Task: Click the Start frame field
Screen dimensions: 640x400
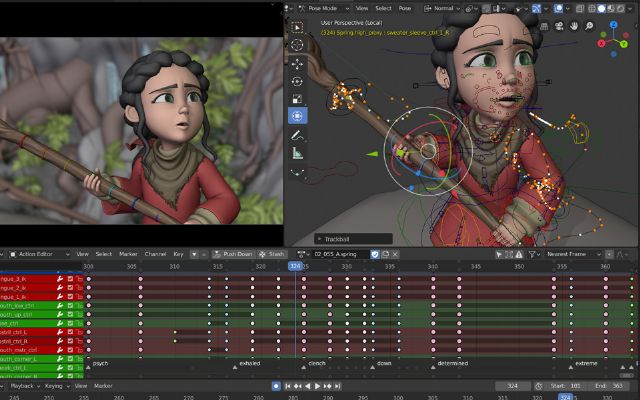Action: [x=565, y=386]
